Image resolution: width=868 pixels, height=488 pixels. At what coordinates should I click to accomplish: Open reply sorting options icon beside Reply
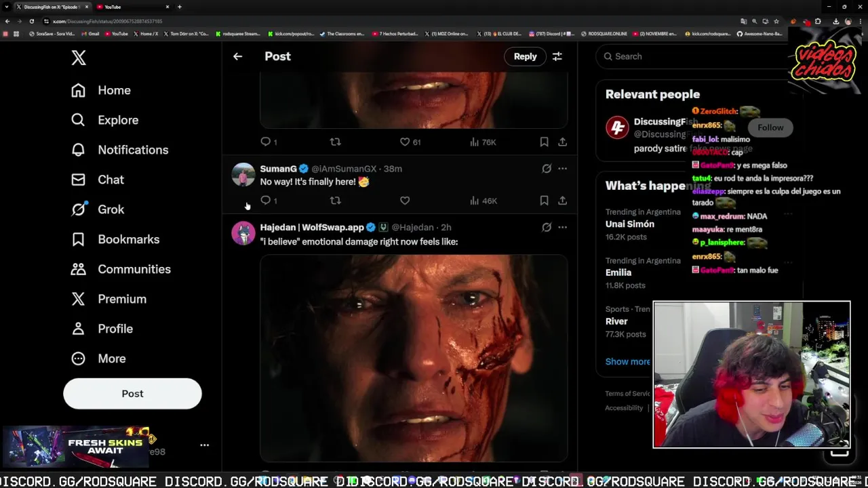[x=557, y=56]
